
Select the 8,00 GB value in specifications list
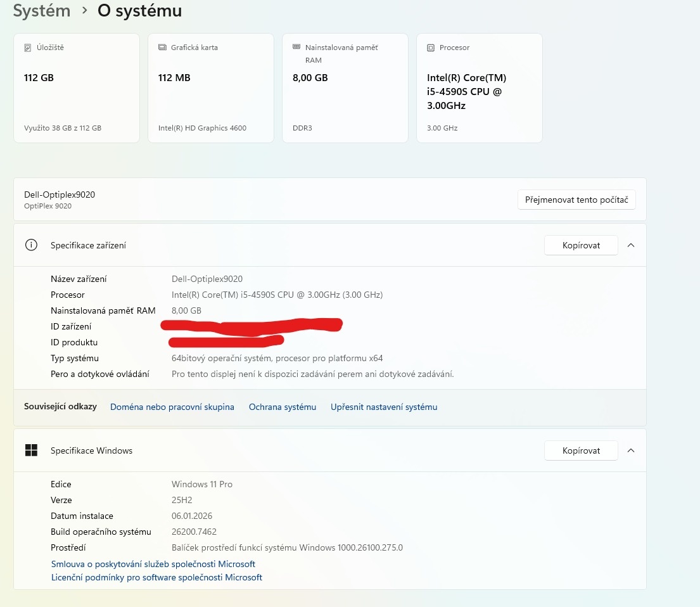click(187, 310)
